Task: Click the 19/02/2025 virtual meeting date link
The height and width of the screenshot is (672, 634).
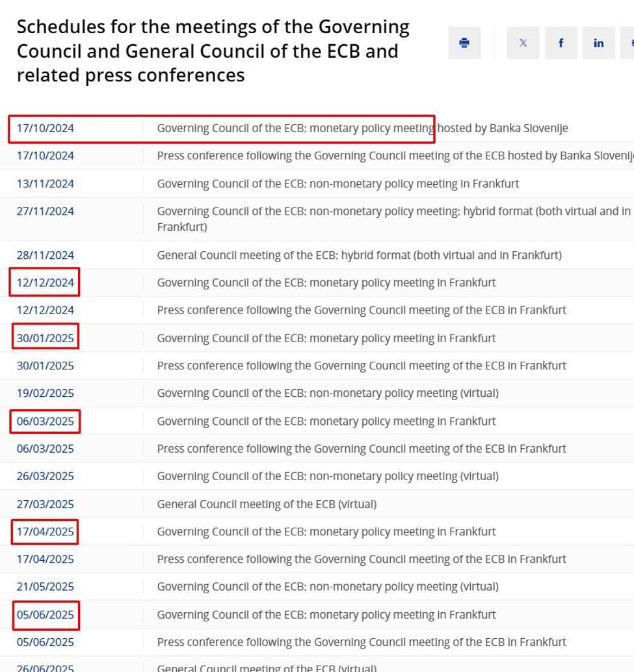Action: click(x=46, y=393)
